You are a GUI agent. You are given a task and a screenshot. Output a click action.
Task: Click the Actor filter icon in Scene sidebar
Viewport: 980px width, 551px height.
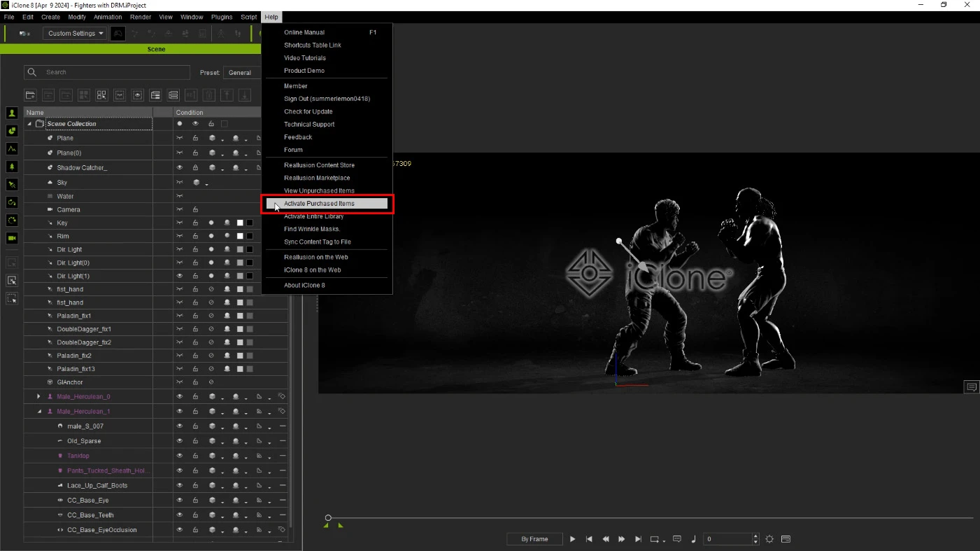(x=12, y=113)
